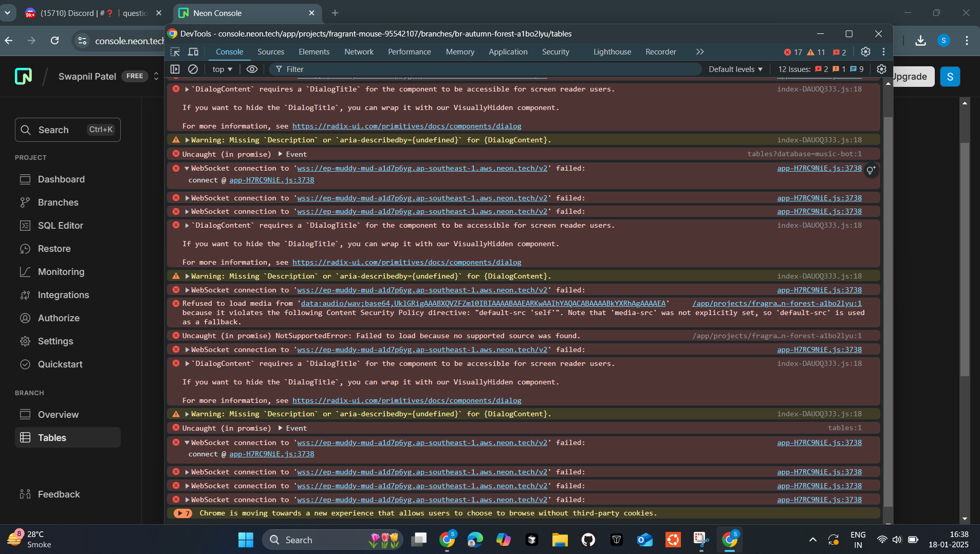This screenshot has height=554, width=980.
Task: Click the Neon sidebar Search box
Action: (68, 130)
